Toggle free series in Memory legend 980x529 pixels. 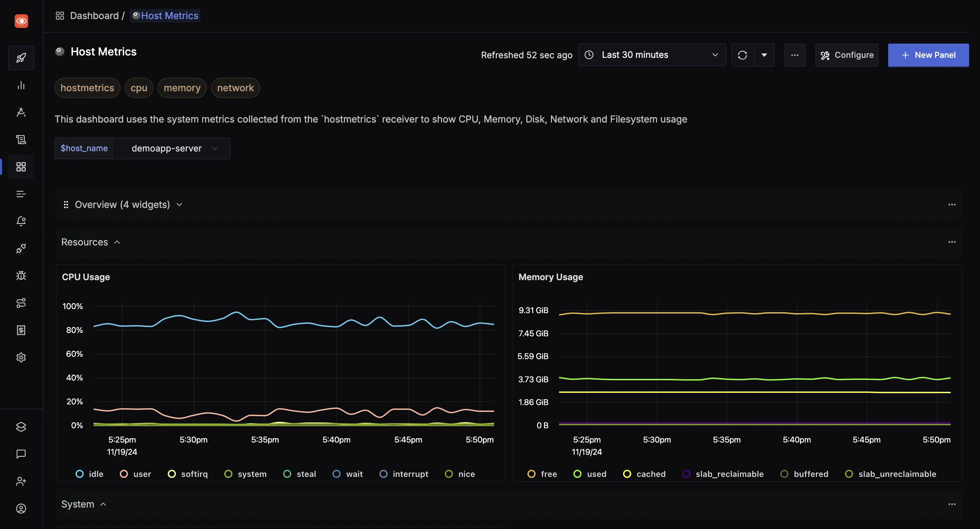542,474
